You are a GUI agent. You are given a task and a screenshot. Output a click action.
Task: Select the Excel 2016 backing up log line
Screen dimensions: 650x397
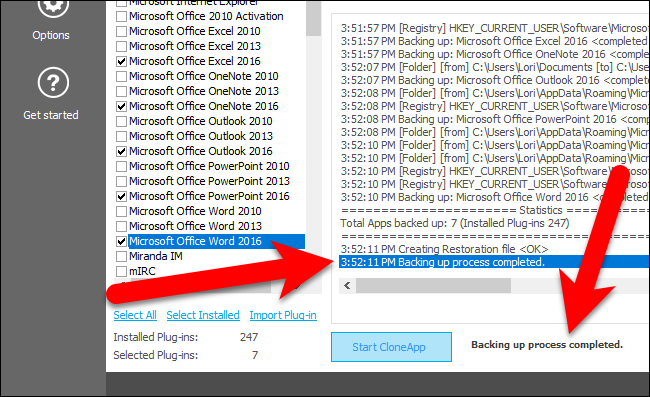[x=494, y=41]
